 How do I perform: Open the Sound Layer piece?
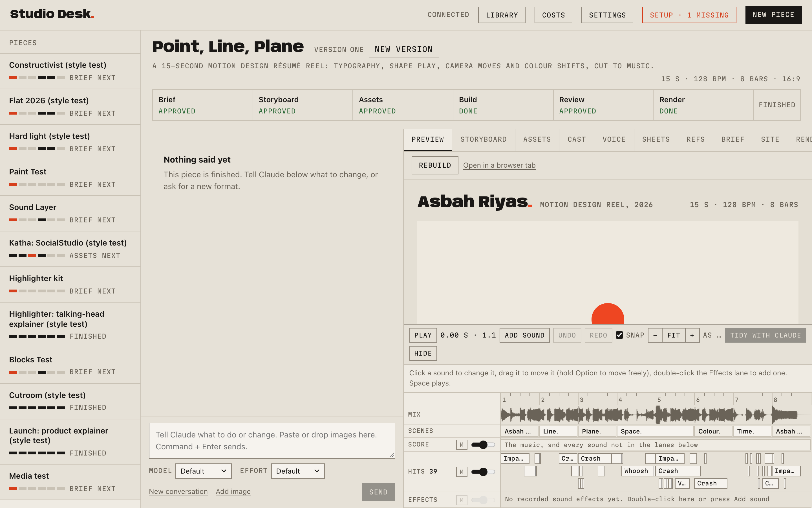(70, 213)
